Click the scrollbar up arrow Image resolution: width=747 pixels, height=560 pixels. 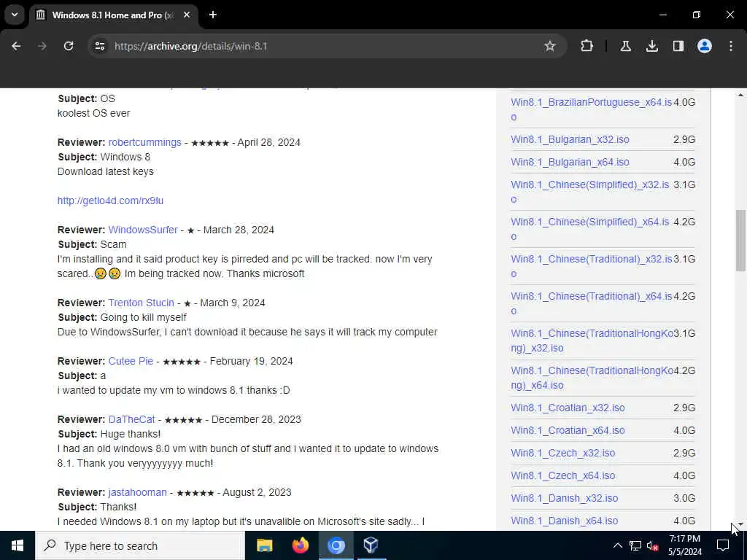[x=740, y=96]
